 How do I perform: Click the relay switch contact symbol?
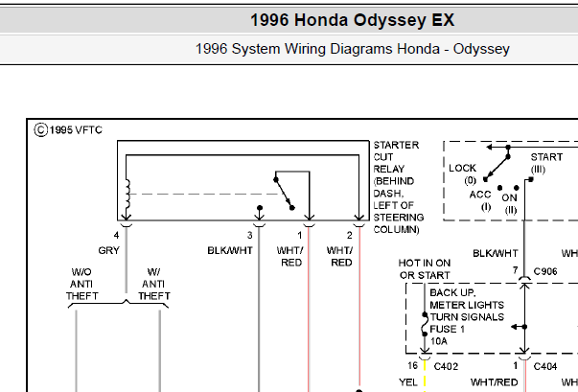click(284, 194)
